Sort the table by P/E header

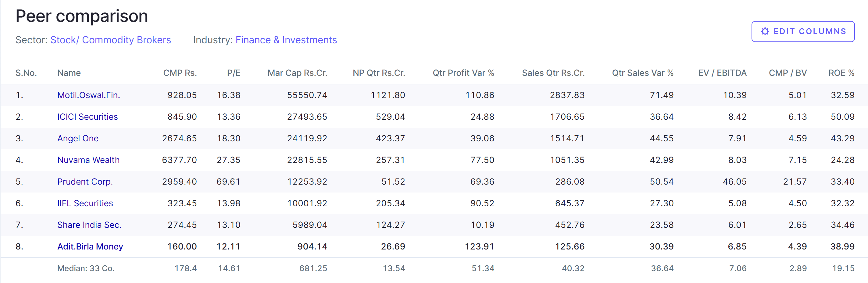point(234,73)
